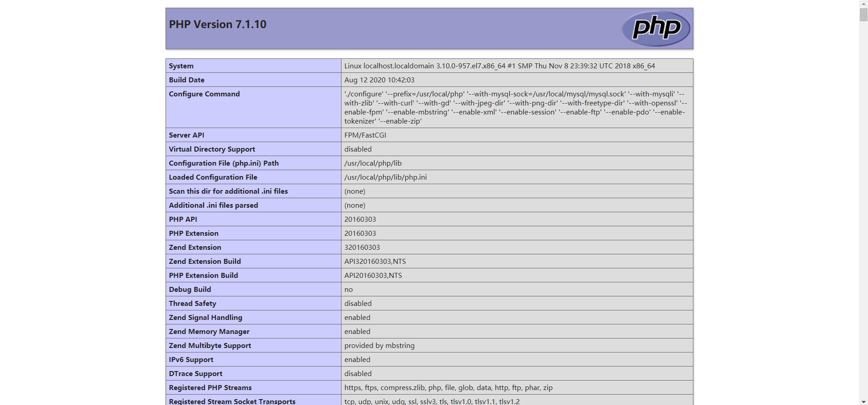The height and width of the screenshot is (405, 868).
Task: Click the "Zend Memory Manager" label
Action: pyautogui.click(x=209, y=332)
